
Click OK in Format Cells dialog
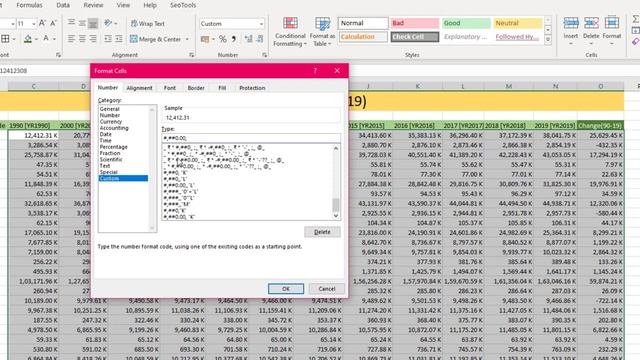tap(286, 289)
